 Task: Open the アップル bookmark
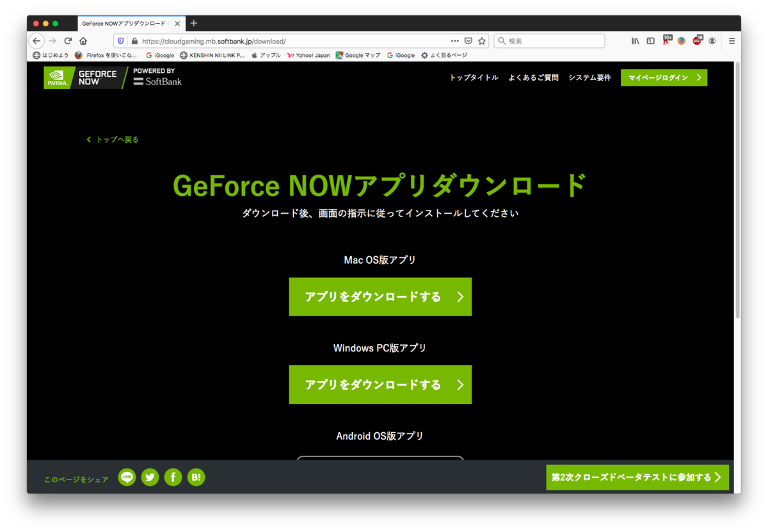coord(266,56)
